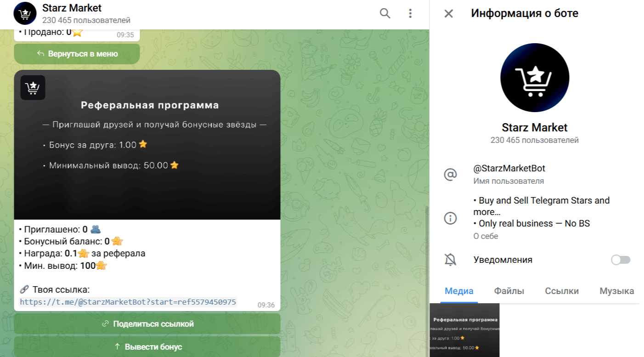Click the people icon next to Приглашено
This screenshot has width=644, height=357.
click(95, 229)
